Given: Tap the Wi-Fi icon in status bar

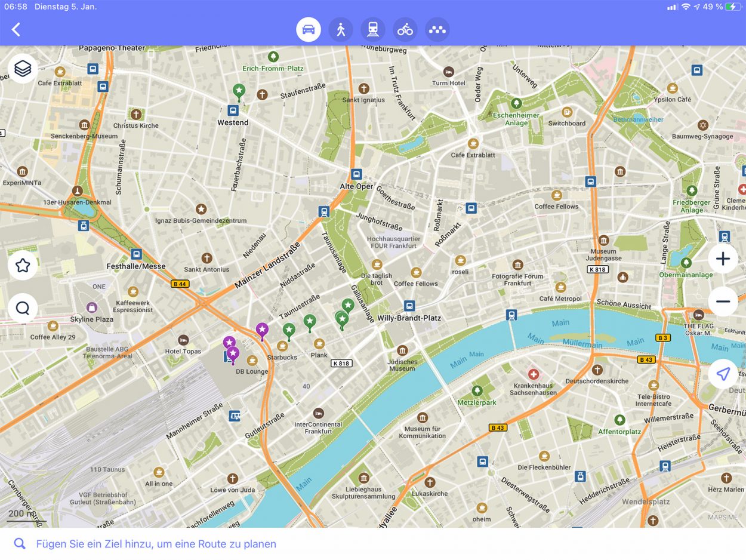Looking at the screenshot, I should pyautogui.click(x=686, y=7).
